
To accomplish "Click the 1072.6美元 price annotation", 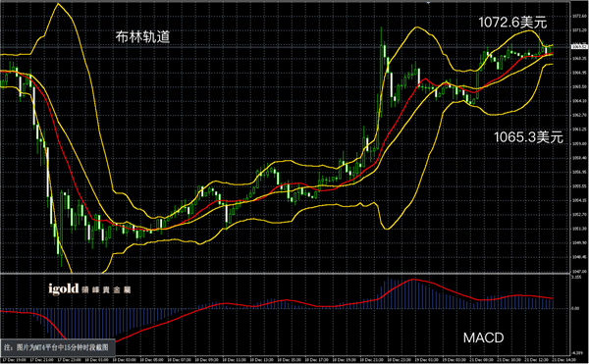I will 513,23.
